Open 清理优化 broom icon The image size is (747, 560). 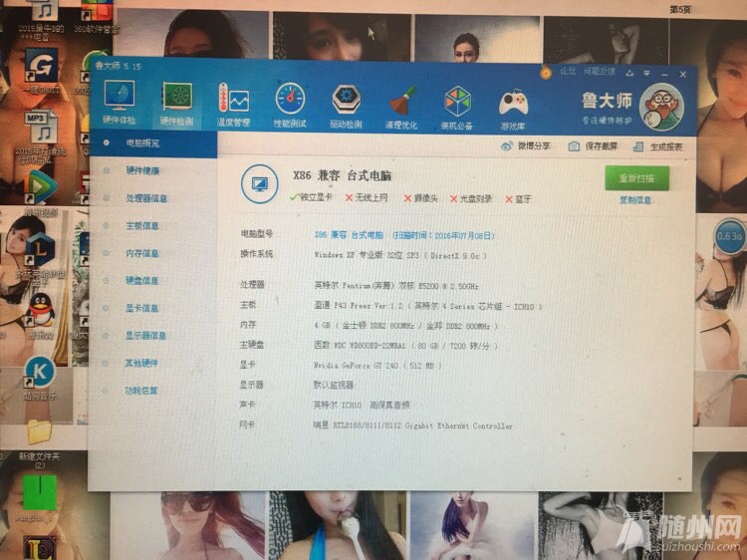coord(401,108)
